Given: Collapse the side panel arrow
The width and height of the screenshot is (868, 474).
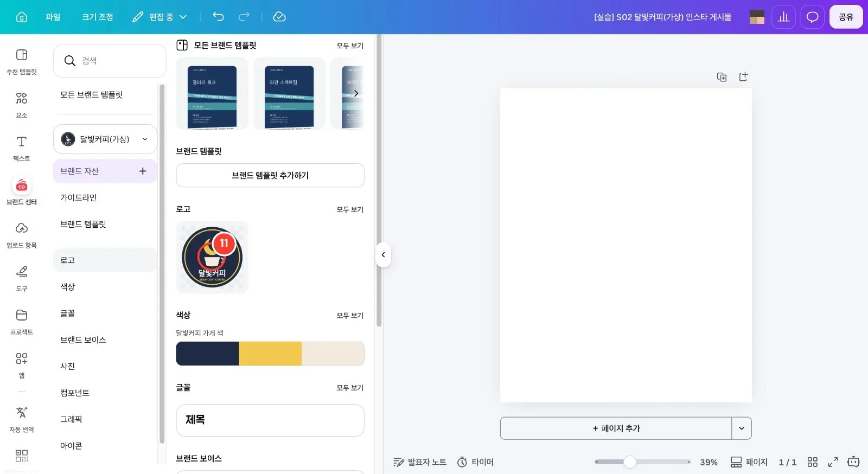Looking at the screenshot, I should pos(383,255).
